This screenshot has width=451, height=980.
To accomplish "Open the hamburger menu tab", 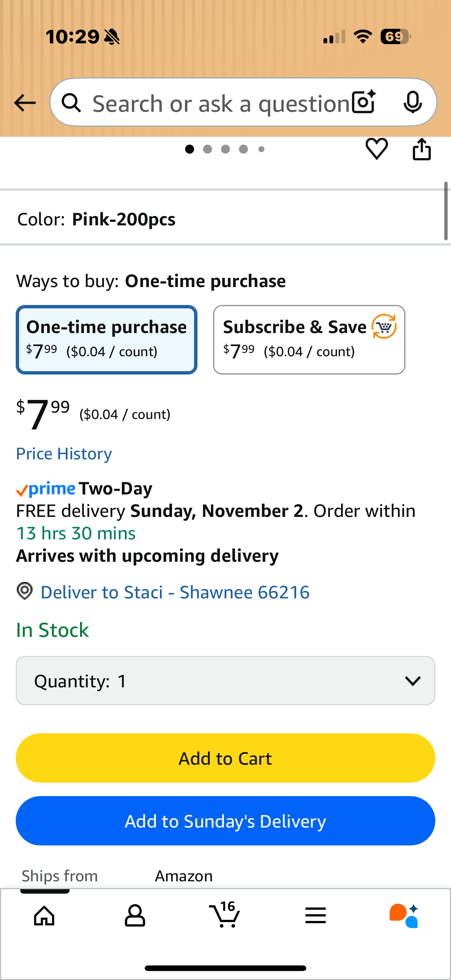I will click(x=316, y=915).
